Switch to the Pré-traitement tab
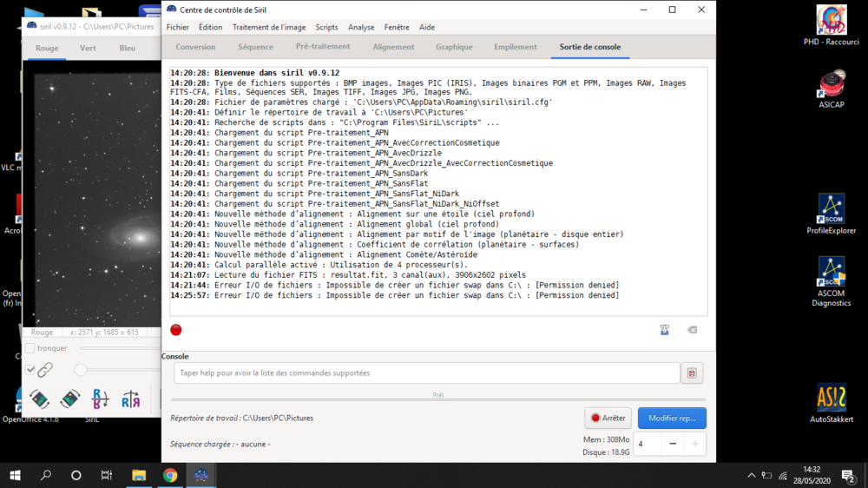 [x=323, y=47]
